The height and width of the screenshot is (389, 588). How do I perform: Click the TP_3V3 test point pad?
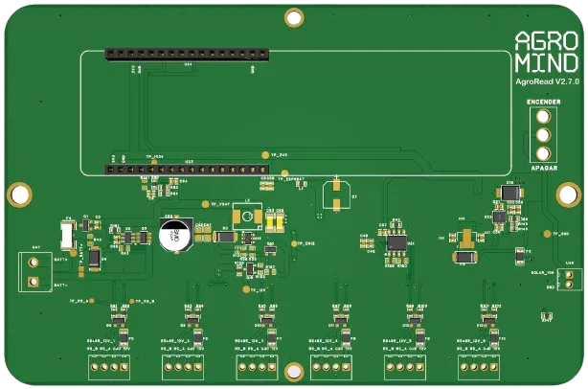click(x=265, y=155)
